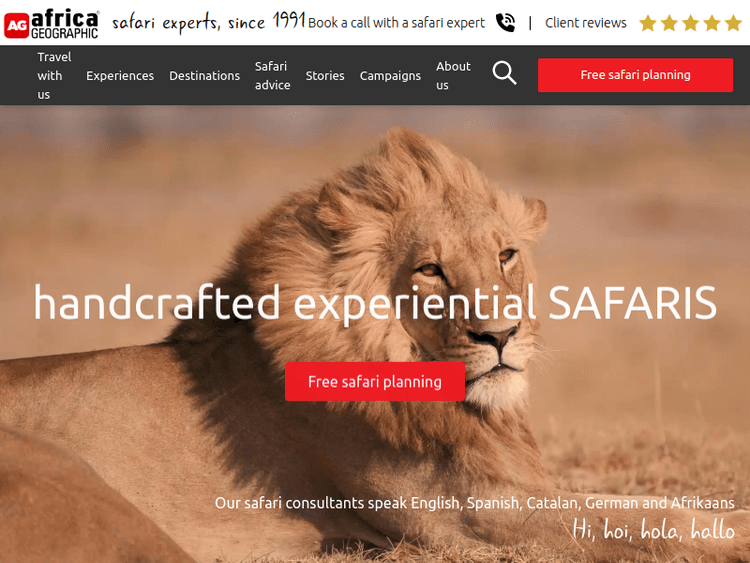The height and width of the screenshot is (563, 750).
Task: Expand the Destinations menu
Action: point(204,76)
